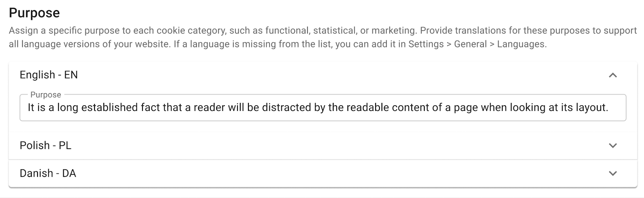Screen dimensions: 644x198
Task: Click the blank middle of the Polish row
Action: (x=322, y=146)
